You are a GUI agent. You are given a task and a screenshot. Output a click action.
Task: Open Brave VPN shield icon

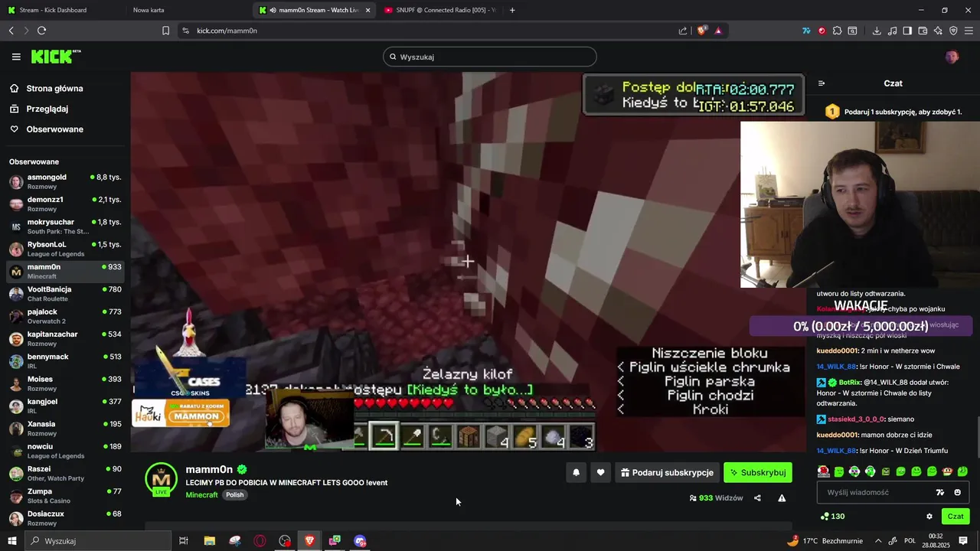[x=953, y=31]
